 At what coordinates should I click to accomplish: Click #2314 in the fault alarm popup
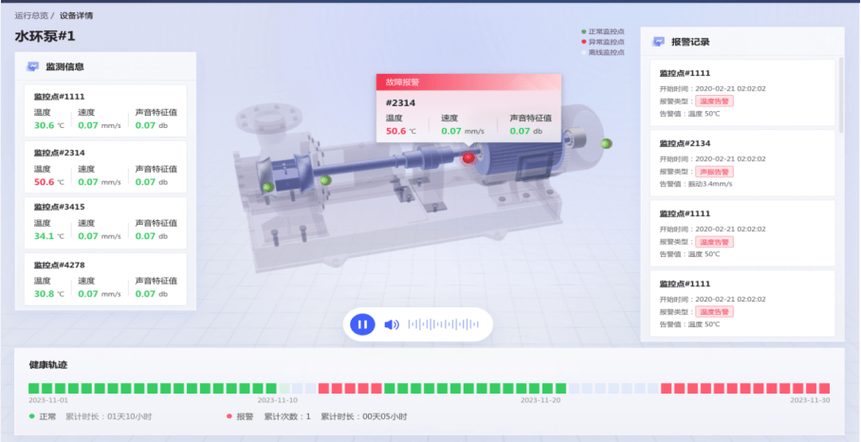tap(400, 103)
